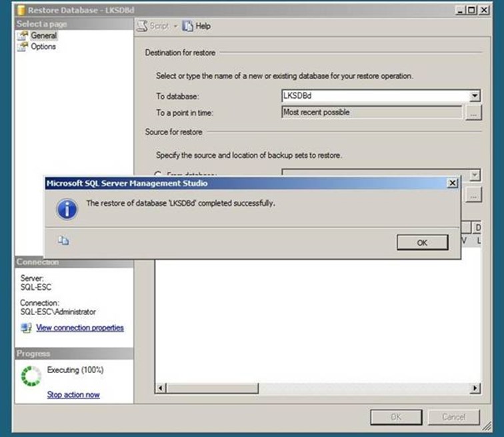Minimize the Restore Database window

[460, 10]
